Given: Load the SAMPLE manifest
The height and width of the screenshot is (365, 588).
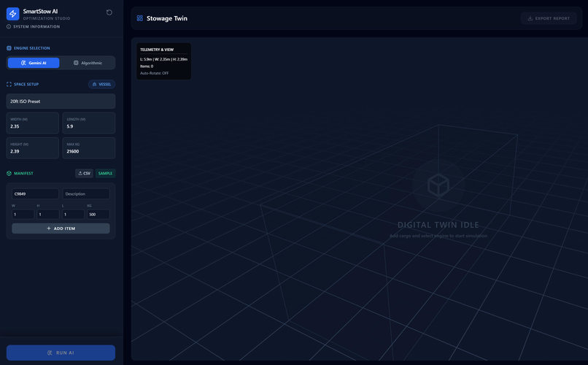Looking at the screenshot, I should click(105, 173).
